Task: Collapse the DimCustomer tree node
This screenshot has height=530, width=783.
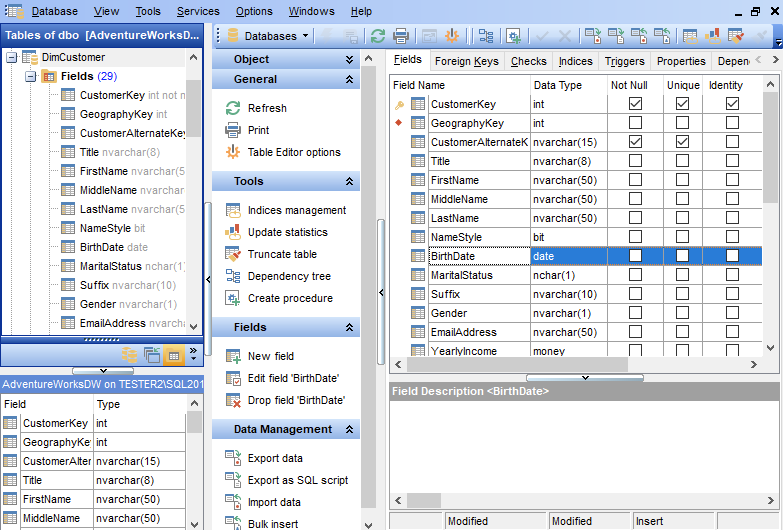Action: 11,57
